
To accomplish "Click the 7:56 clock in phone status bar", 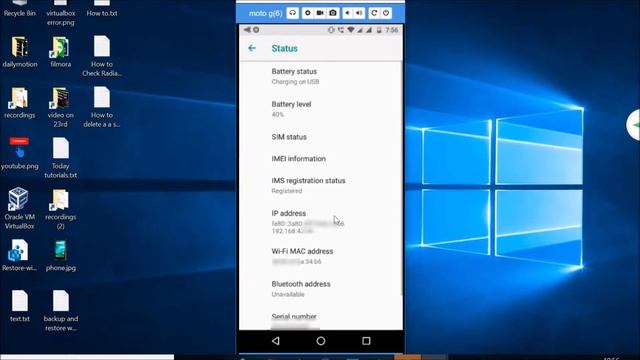I will pos(391,30).
